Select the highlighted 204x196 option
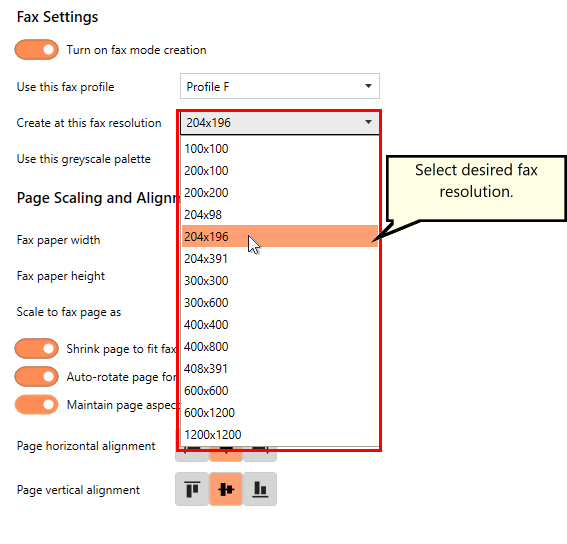 (x=280, y=236)
